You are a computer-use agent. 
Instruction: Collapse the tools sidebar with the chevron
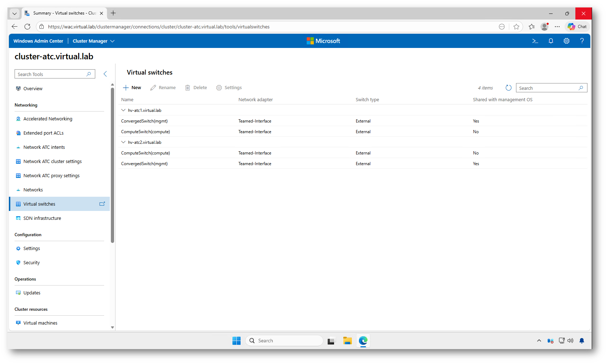click(x=105, y=74)
